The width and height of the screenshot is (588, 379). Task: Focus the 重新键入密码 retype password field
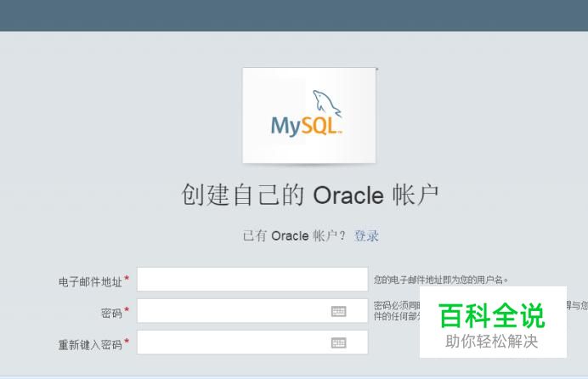[252, 342]
